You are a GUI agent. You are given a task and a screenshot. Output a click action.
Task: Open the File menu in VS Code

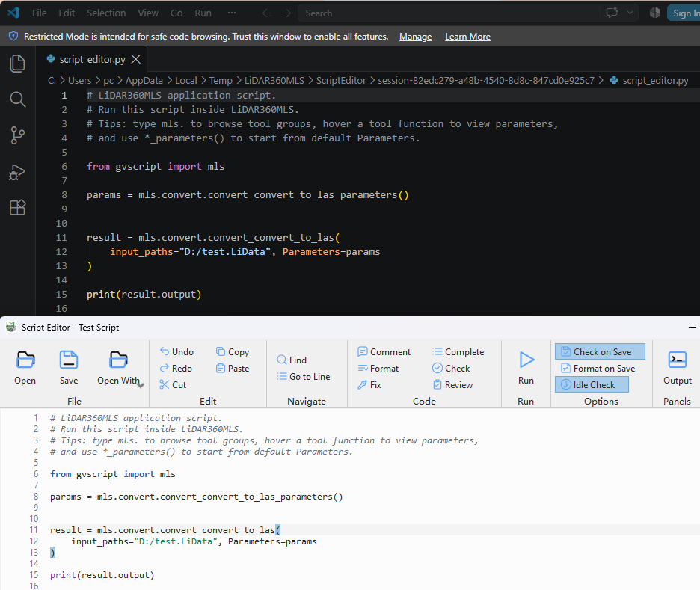pos(40,13)
